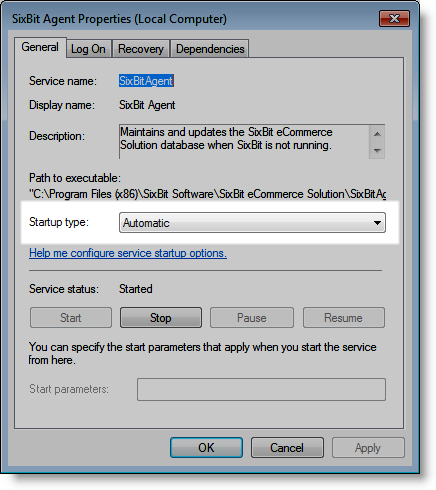Image resolution: width=436 pixels, height=490 pixels.
Task: Click the Description scroll up arrow
Action: point(377,134)
